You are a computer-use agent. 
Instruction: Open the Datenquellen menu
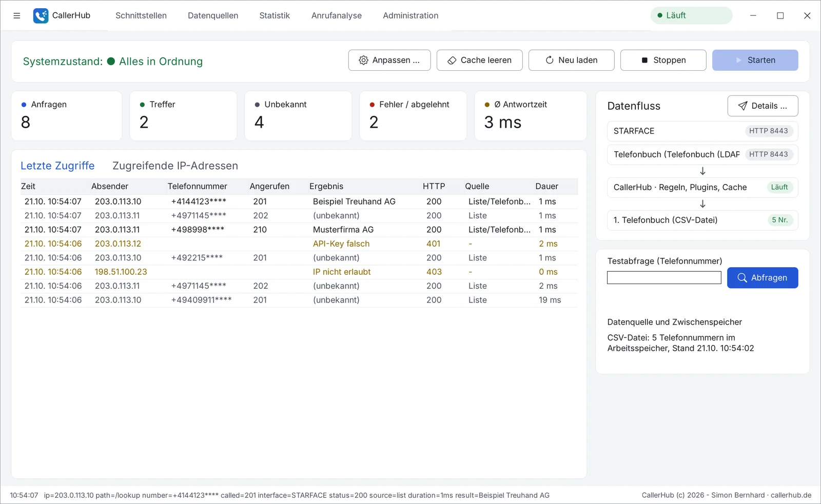coord(213,15)
